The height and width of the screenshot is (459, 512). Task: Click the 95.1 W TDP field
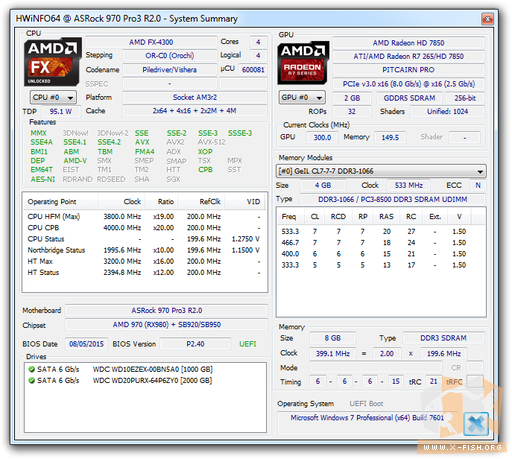click(61, 111)
